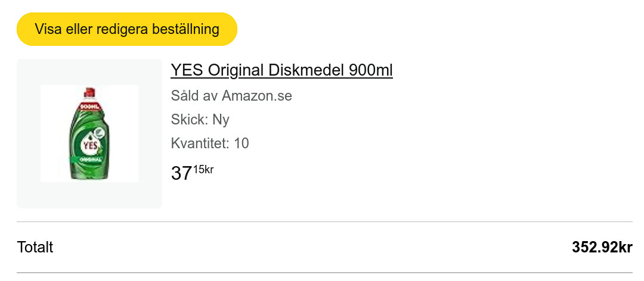Click the divider line below Totalt
This screenshot has width=644, height=281.
coord(324,273)
